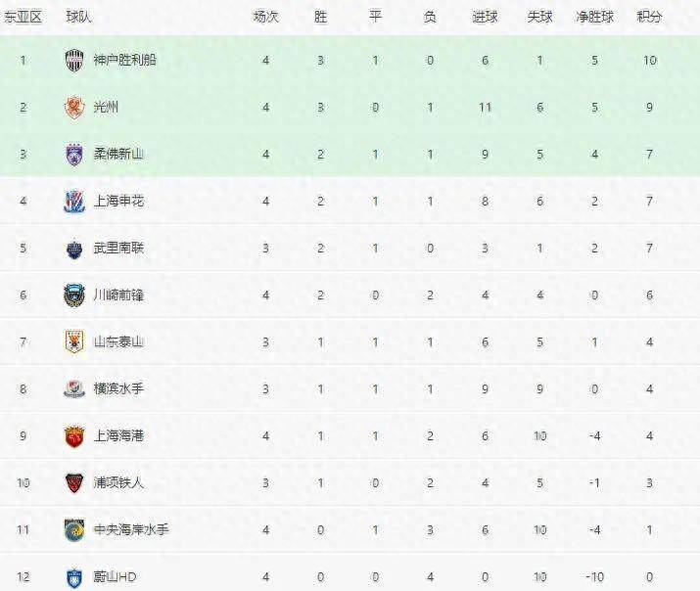Click the 进球 column header

click(x=485, y=18)
